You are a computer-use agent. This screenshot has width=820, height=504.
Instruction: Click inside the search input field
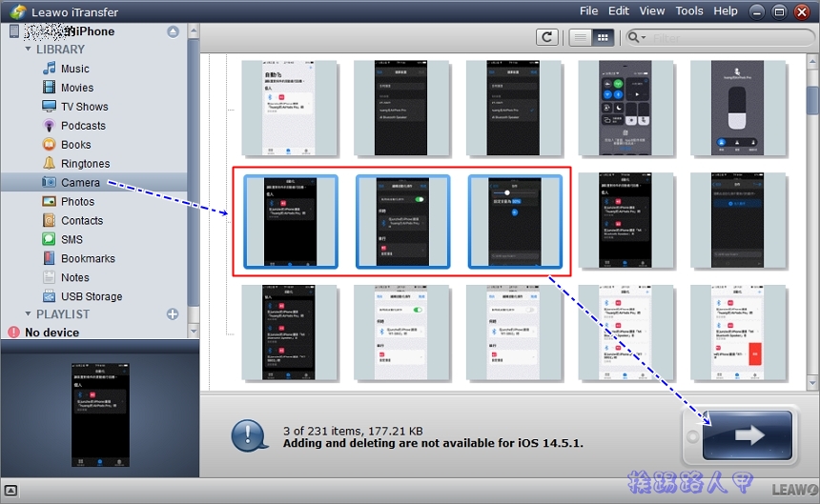[x=725, y=37]
